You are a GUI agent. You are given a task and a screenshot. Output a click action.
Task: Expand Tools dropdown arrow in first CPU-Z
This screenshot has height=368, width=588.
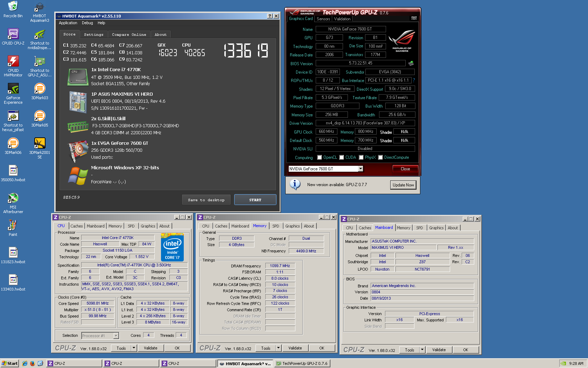[134, 348]
